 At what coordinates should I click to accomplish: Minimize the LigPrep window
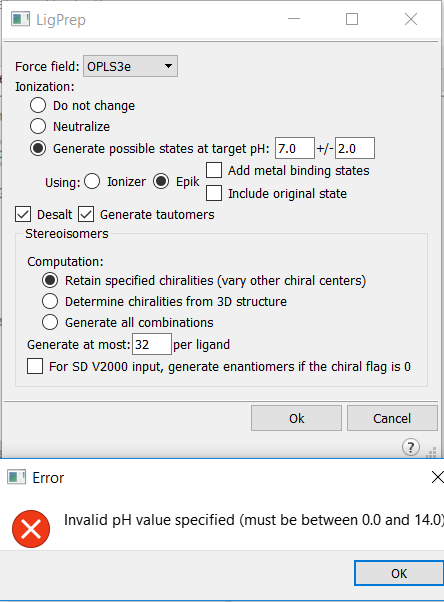coord(294,18)
